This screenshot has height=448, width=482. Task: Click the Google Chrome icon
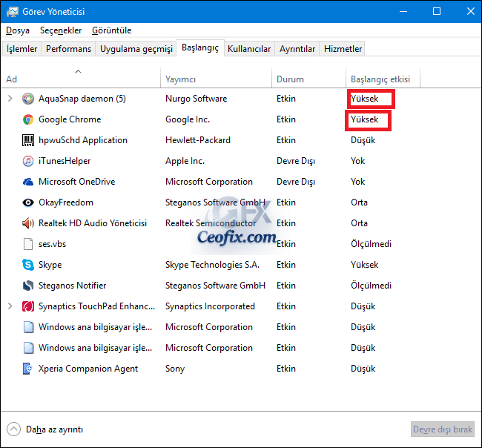point(28,119)
